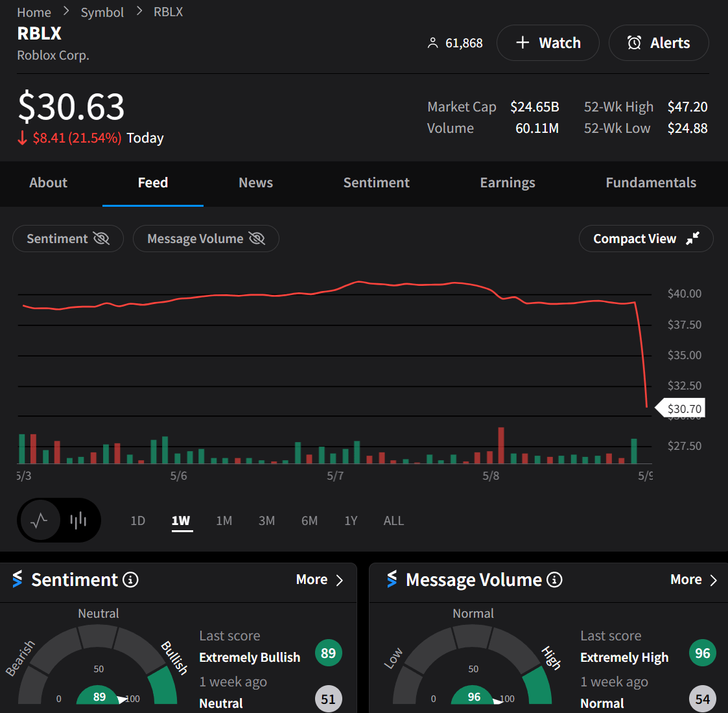728x713 pixels.
Task: Click the Sentiment last score 89 badge
Action: point(328,653)
